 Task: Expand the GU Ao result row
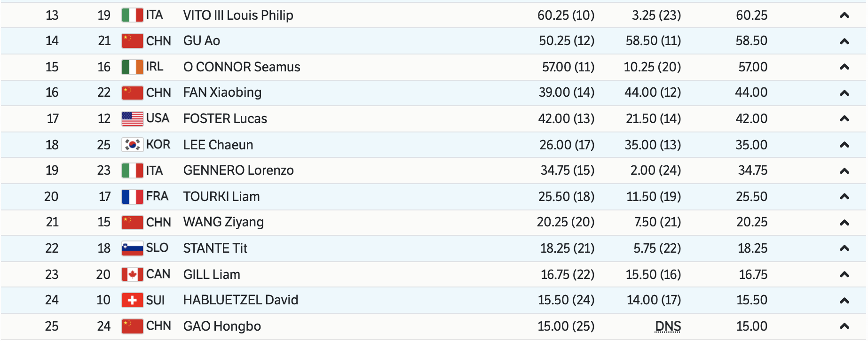[844, 41]
